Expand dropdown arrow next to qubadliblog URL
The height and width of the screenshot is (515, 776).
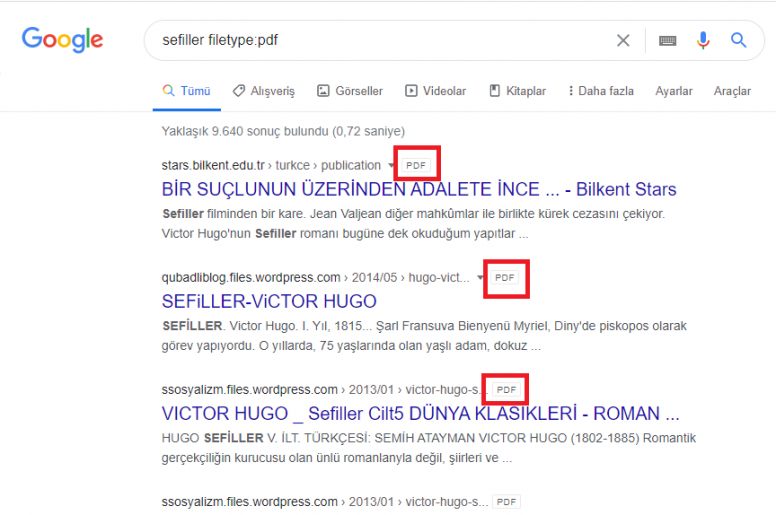(x=479, y=278)
